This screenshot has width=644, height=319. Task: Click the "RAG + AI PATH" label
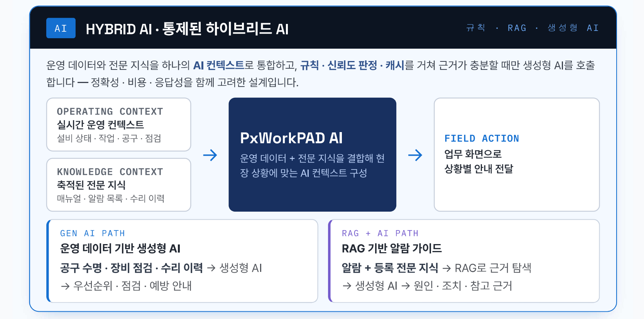tap(380, 233)
